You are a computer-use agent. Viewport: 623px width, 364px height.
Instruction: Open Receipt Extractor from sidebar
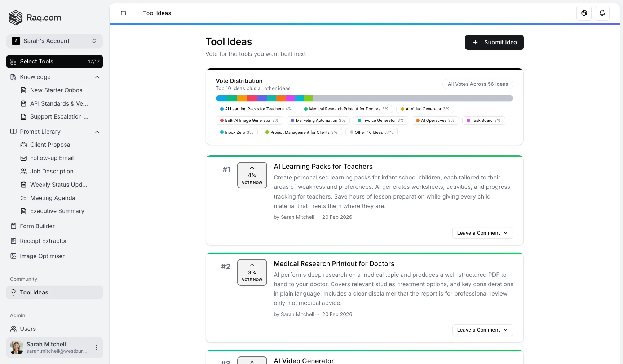click(43, 241)
